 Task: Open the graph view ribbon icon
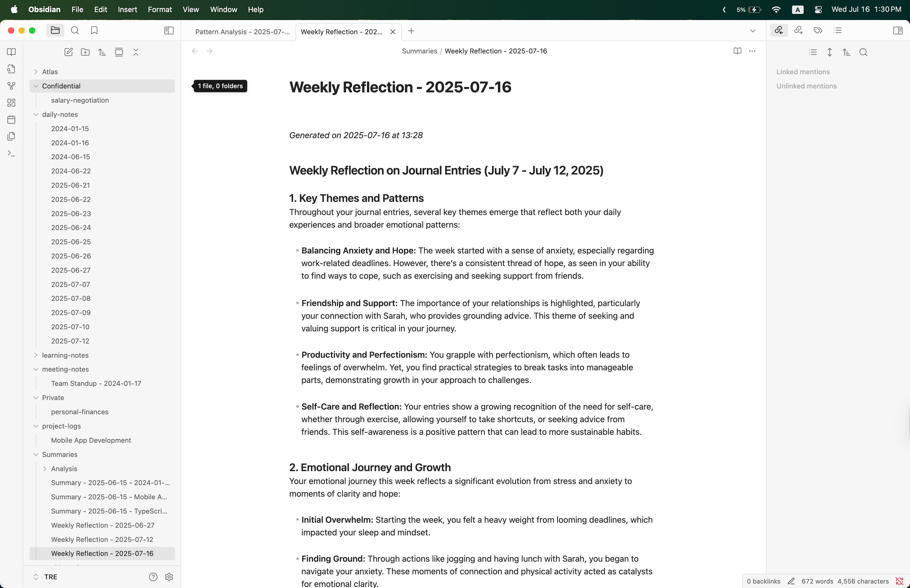tap(12, 86)
